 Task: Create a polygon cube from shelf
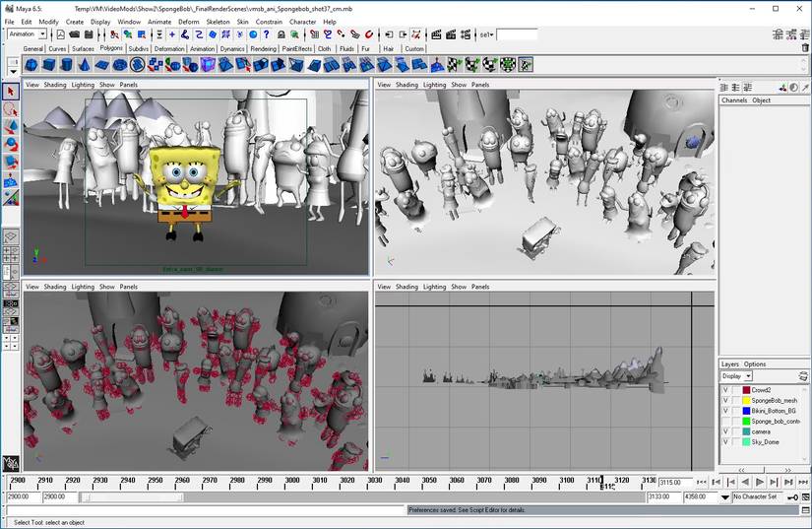49,65
